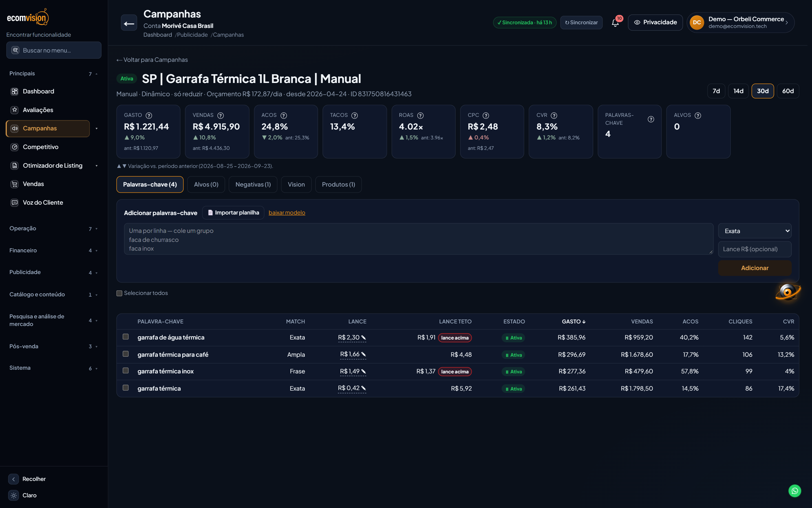Click the back arrow beside Campanhas title
The width and height of the screenshot is (812, 508).
pos(129,23)
